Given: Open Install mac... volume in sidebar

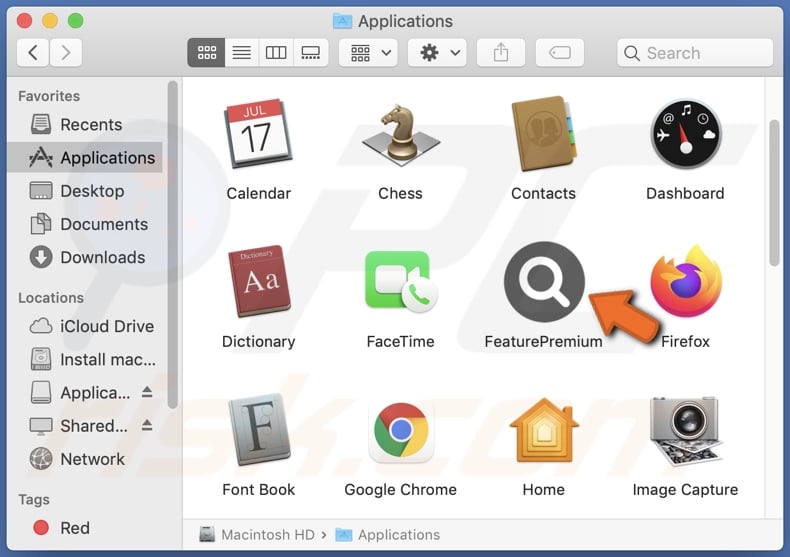Looking at the screenshot, I should [85, 360].
